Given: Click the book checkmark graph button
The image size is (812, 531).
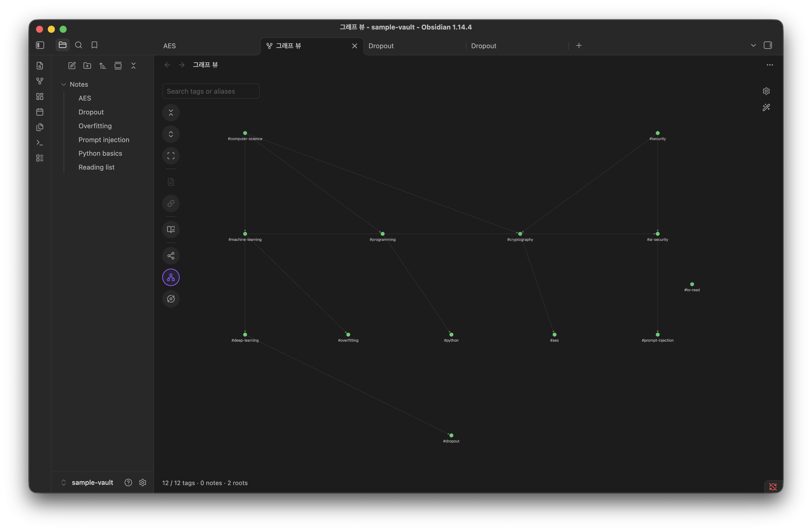Looking at the screenshot, I should tap(171, 230).
